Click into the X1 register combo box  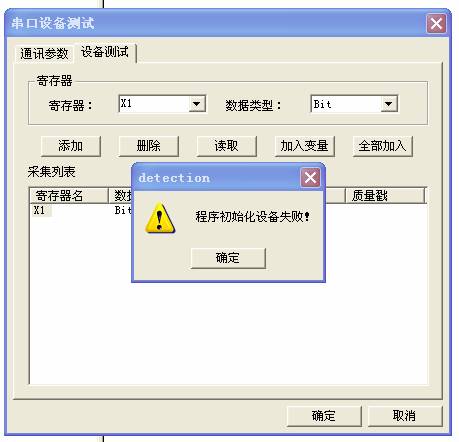click(162, 104)
